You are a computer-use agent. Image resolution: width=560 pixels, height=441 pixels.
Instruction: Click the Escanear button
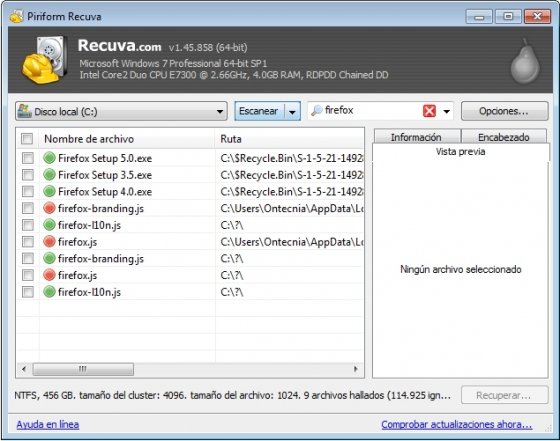point(259,111)
